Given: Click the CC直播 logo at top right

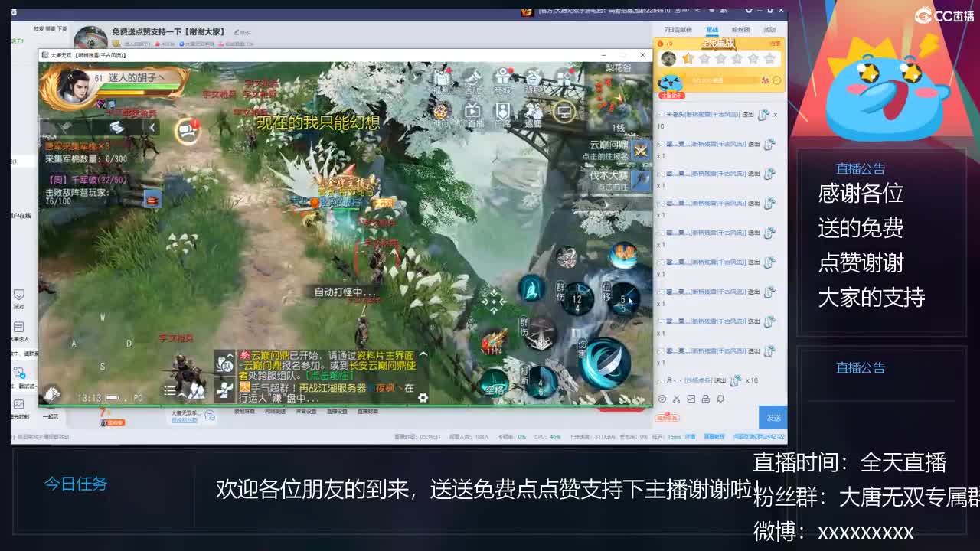Looking at the screenshot, I should pyautogui.click(x=943, y=15).
